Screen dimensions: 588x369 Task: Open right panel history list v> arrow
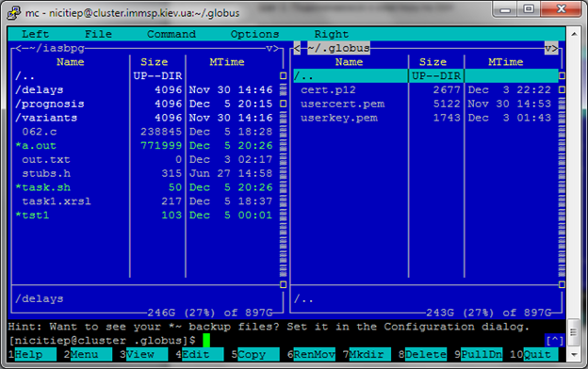point(551,48)
